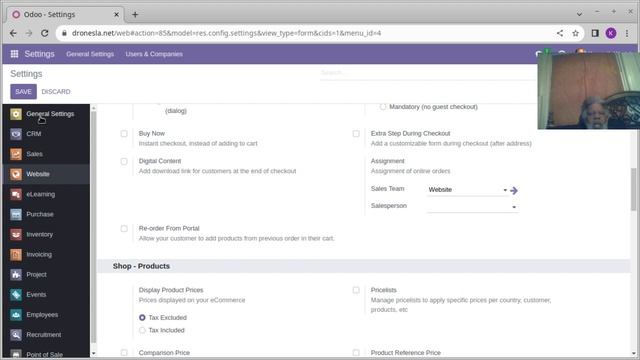The image size is (640, 360).
Task: Close the Odoo - Settings tab
Action: click(x=116, y=15)
